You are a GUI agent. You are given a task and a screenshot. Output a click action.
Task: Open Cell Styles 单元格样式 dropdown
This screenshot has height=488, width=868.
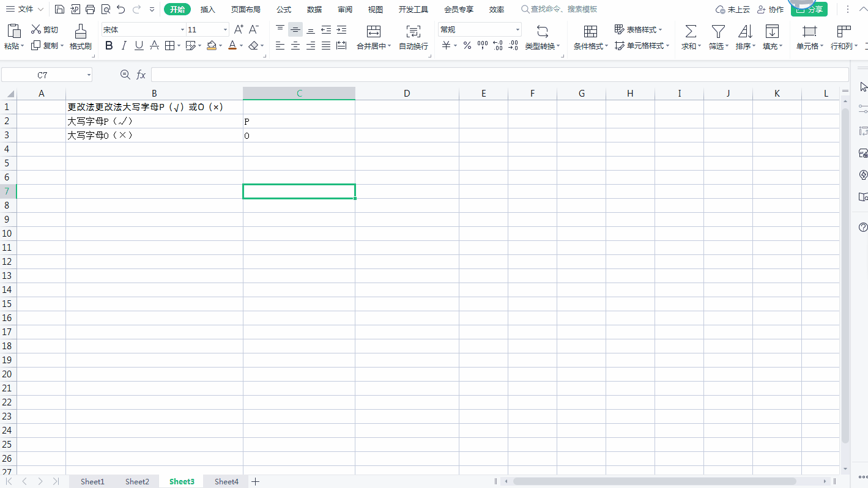(642, 46)
